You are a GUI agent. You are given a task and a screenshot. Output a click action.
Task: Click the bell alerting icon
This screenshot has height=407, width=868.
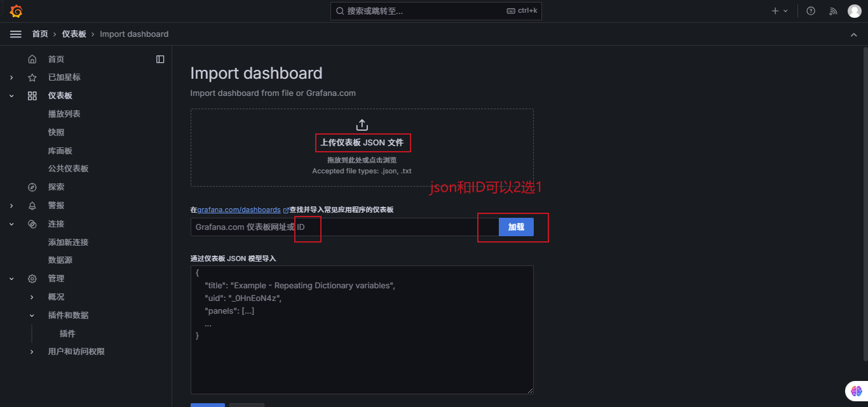32,206
